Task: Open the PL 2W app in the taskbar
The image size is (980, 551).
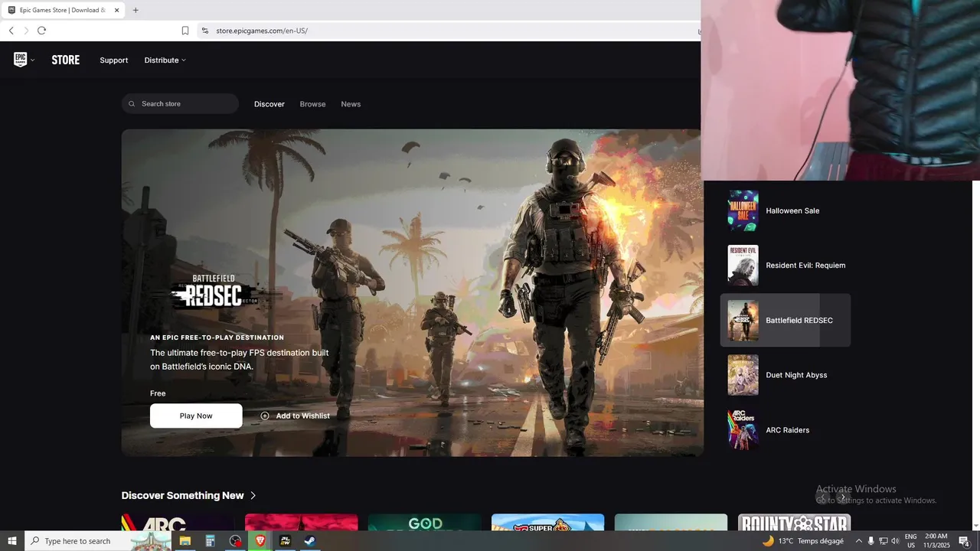Action: click(285, 541)
